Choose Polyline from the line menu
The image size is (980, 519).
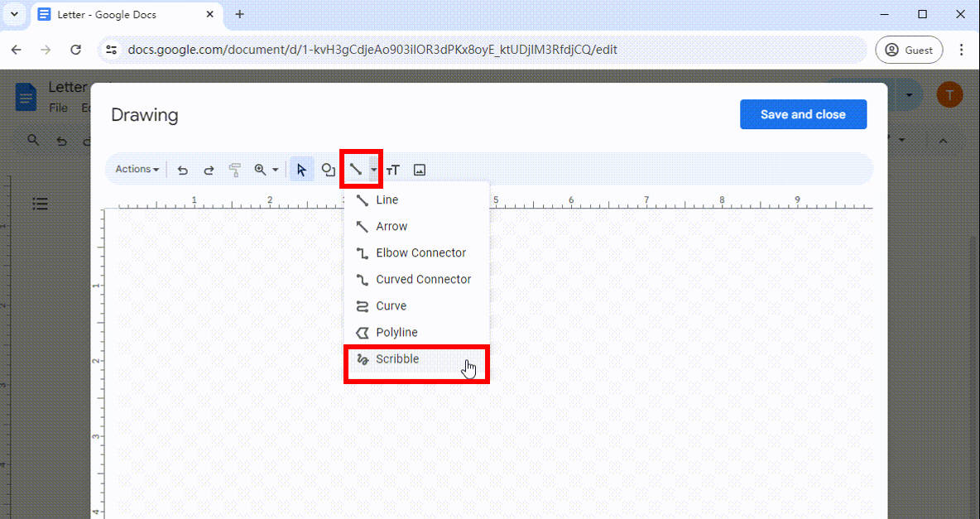416,333
